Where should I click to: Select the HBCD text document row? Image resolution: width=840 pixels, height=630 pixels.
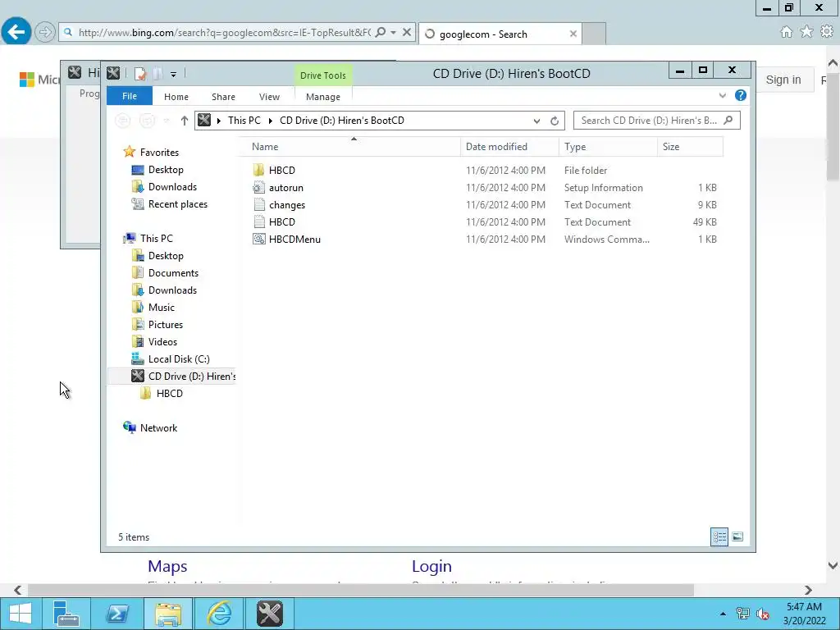[x=484, y=221]
